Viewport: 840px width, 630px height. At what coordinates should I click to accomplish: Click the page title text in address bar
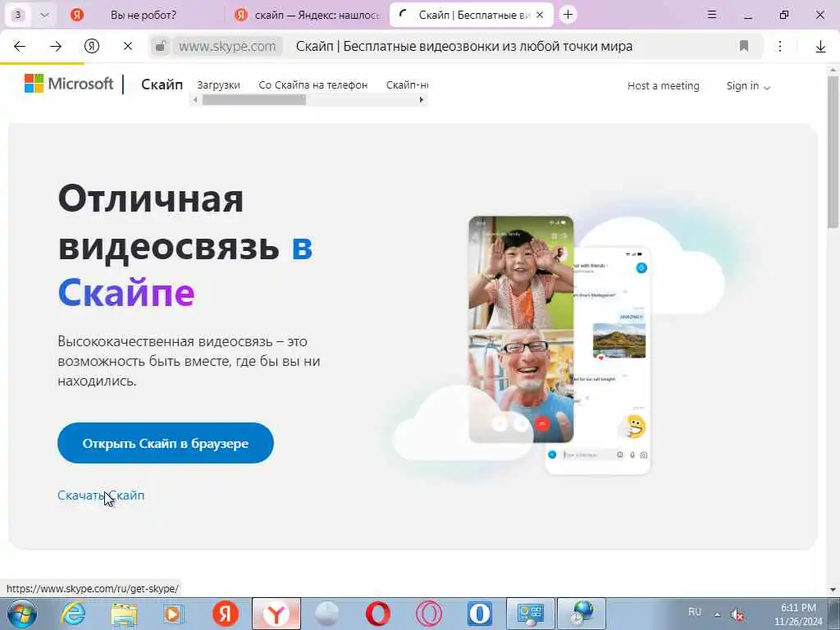(x=464, y=47)
